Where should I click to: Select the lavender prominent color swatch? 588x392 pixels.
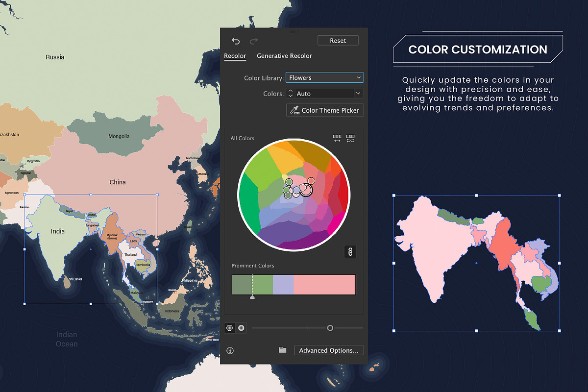pyautogui.click(x=283, y=285)
